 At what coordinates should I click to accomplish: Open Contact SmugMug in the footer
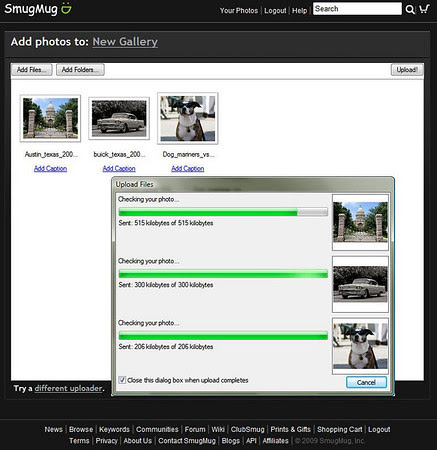[187, 441]
